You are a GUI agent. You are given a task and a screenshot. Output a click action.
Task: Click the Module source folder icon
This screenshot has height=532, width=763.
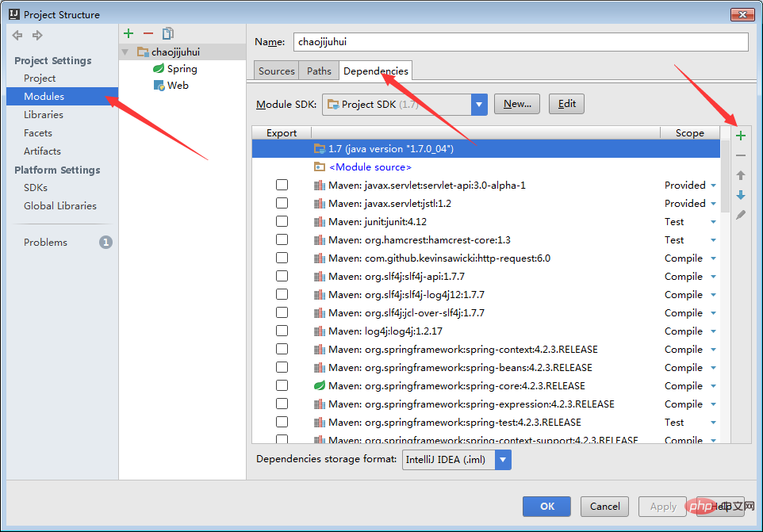pyautogui.click(x=320, y=166)
